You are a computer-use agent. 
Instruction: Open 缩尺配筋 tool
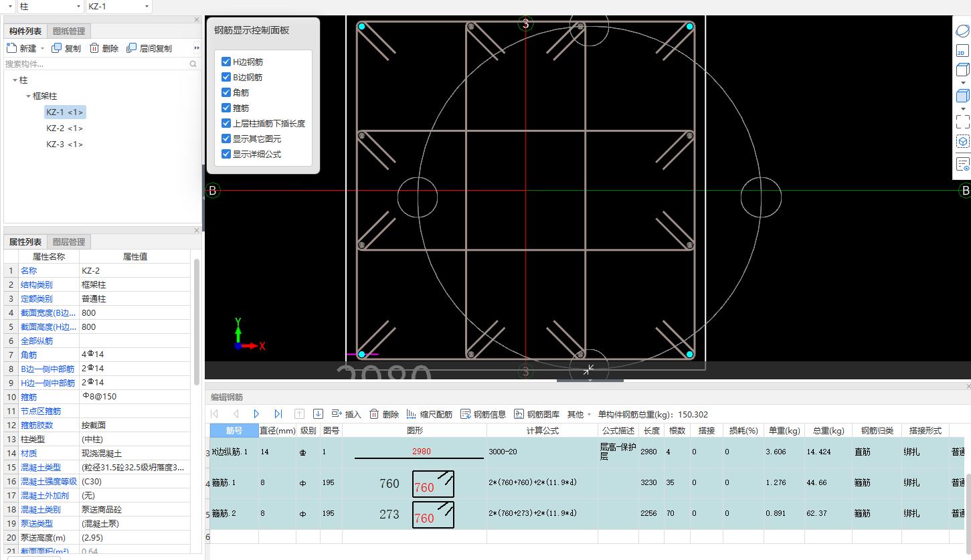point(430,414)
